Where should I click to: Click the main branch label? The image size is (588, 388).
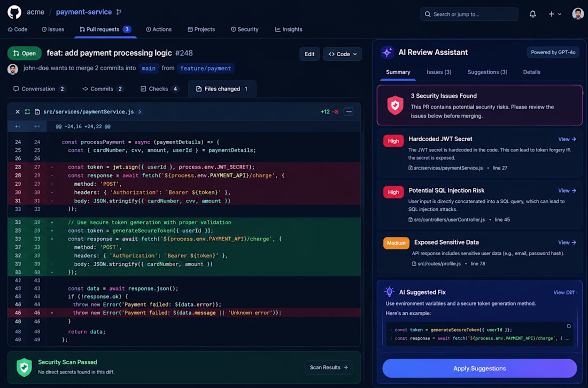point(149,69)
